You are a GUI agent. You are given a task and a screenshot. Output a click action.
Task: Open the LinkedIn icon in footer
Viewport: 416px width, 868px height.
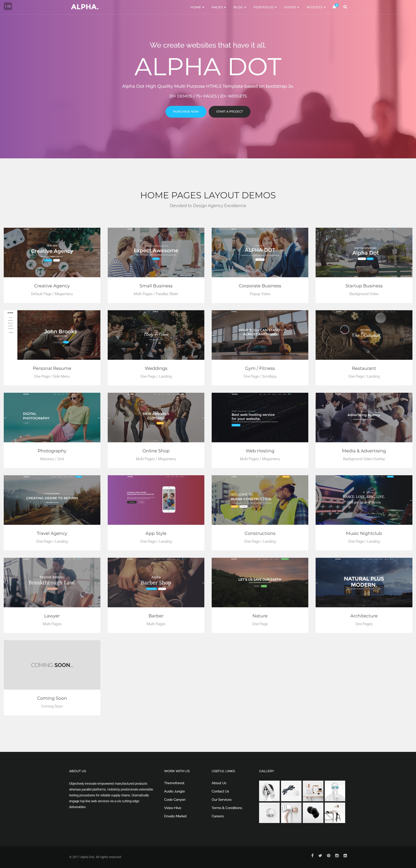point(345,855)
